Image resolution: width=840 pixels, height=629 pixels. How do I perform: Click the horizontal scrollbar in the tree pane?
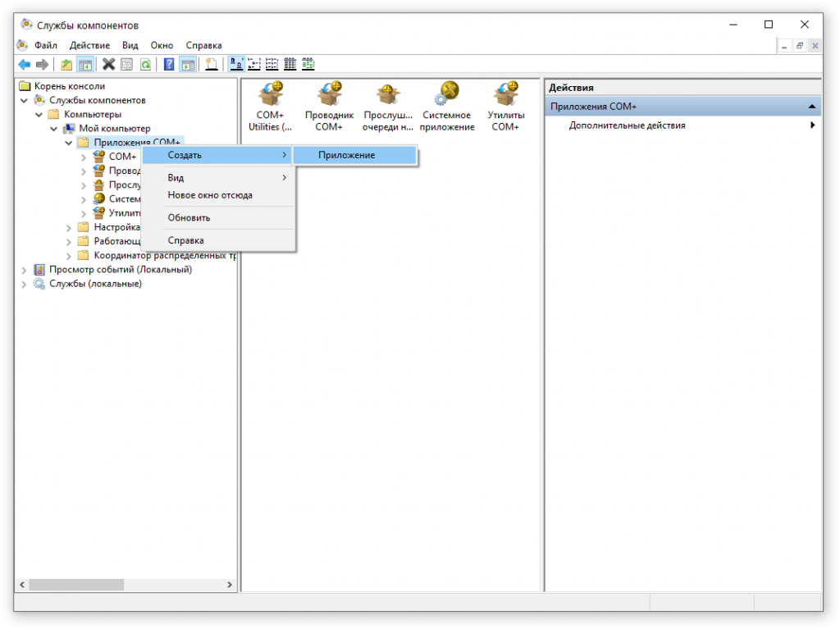point(125,585)
